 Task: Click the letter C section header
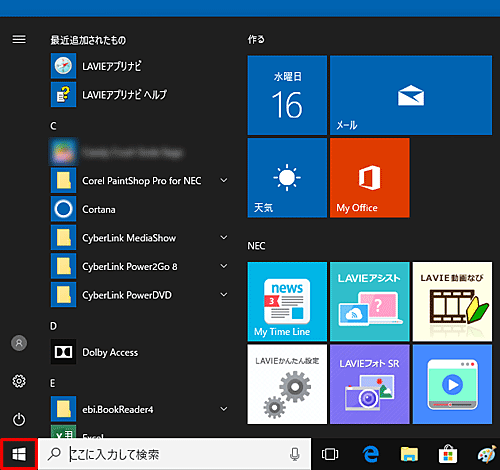click(x=53, y=126)
